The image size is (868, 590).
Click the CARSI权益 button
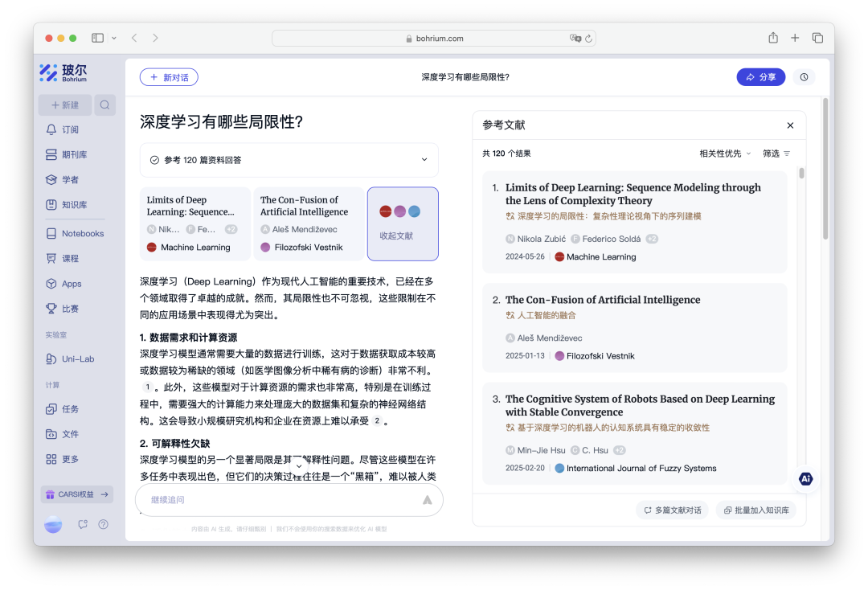(x=77, y=494)
